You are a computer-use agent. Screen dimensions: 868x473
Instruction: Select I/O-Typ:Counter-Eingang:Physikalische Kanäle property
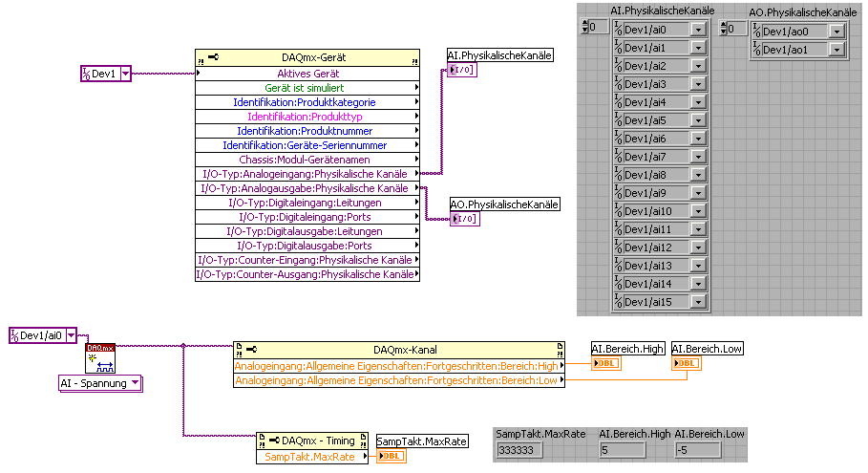pyautogui.click(x=307, y=260)
